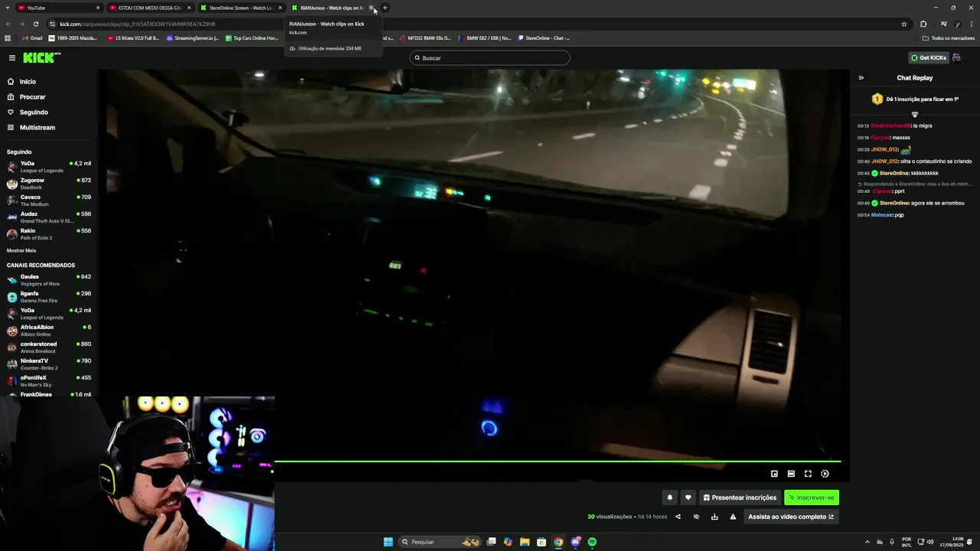
Task: Open the user profile avatar menu
Action: (957, 58)
